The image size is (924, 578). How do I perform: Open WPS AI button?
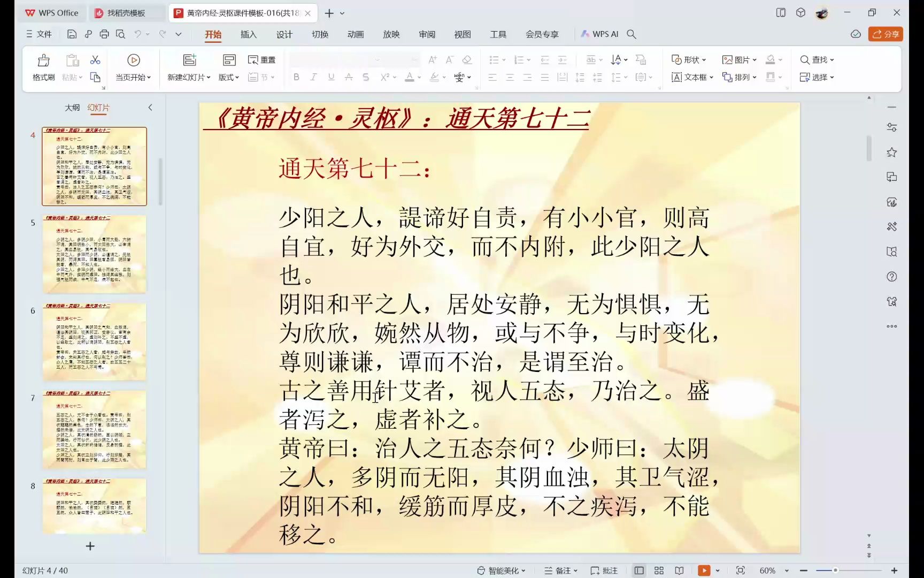pyautogui.click(x=599, y=34)
